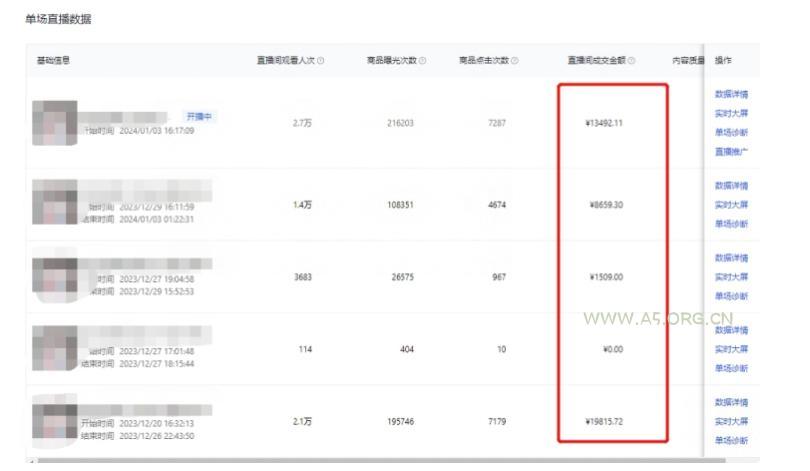The image size is (810, 471).
Task: Select the 3683 viewer count cell
Action: (x=303, y=277)
